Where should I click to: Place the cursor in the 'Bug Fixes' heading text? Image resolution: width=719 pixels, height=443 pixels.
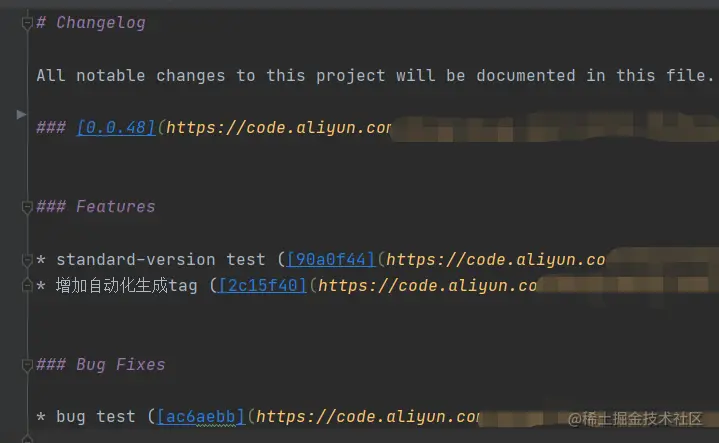(121, 365)
